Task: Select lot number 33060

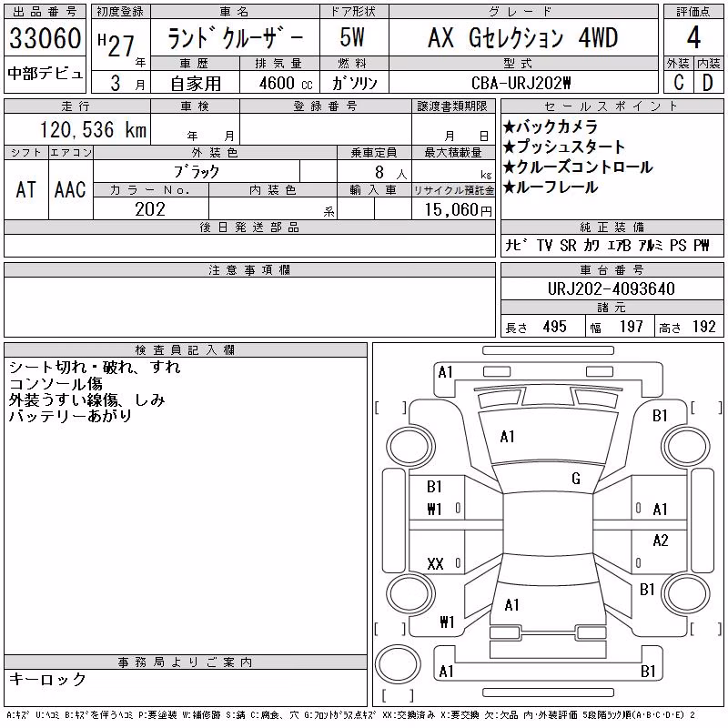Action: (x=45, y=37)
